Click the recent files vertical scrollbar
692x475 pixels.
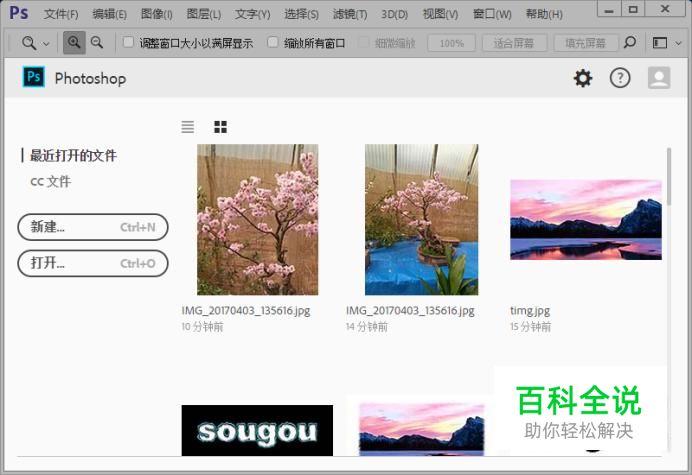[669, 177]
